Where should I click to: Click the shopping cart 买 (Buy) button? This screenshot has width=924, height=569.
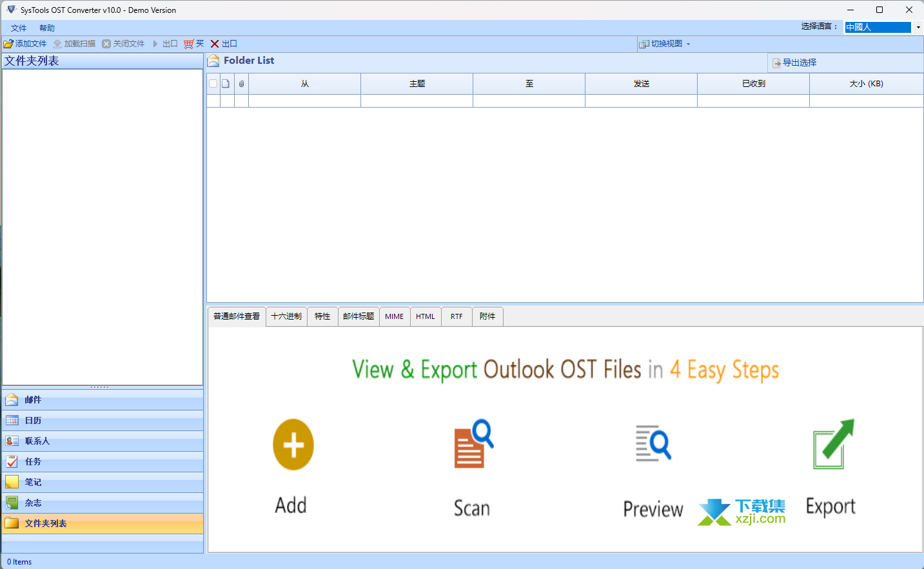click(194, 44)
